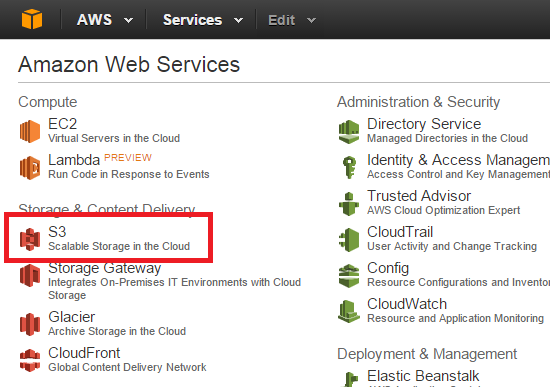This screenshot has height=387, width=550.
Task: Click 'Global Content Delivery Network' description
Action: click(x=127, y=367)
